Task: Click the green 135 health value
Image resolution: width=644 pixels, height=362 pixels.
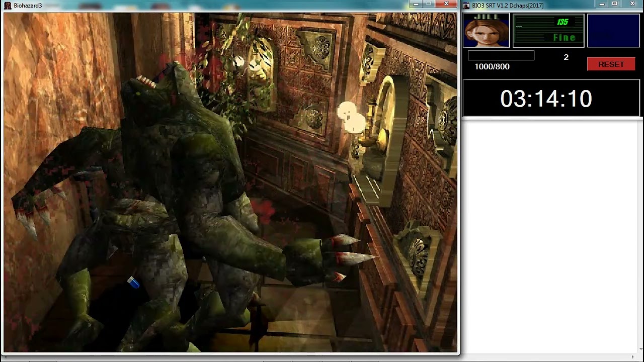Action: [562, 22]
